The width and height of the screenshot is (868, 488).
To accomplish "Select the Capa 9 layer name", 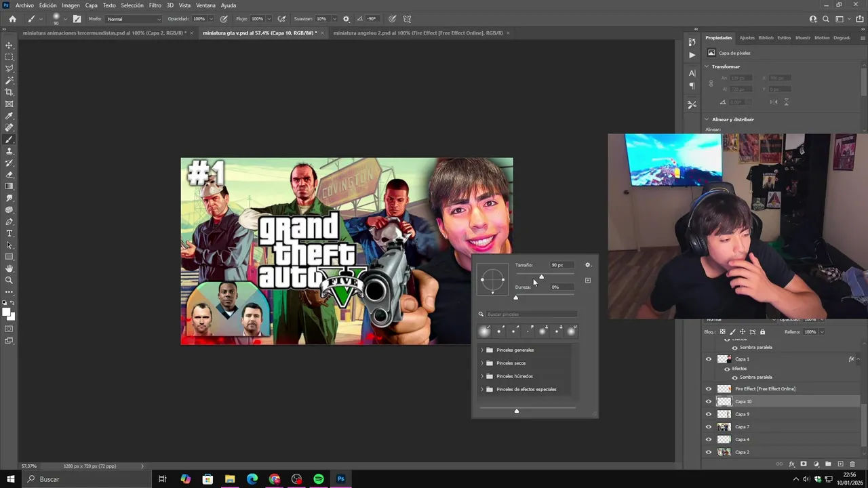I will point(743,414).
